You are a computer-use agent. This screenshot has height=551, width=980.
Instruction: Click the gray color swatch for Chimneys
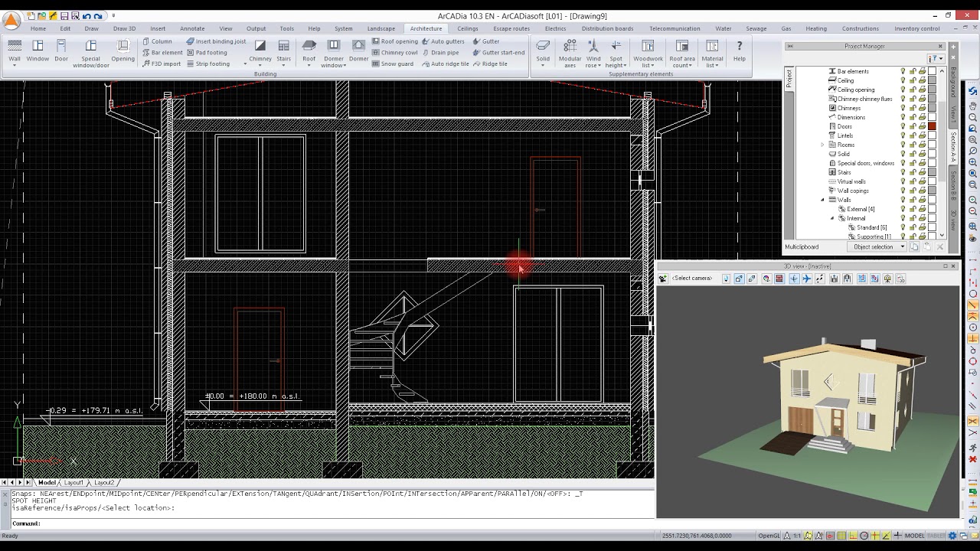pos(932,108)
